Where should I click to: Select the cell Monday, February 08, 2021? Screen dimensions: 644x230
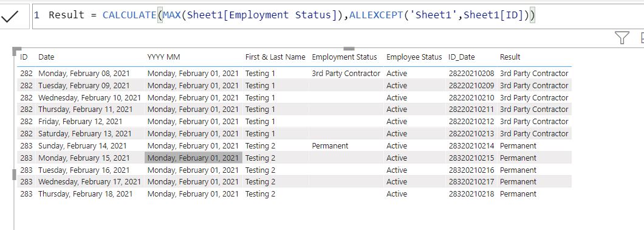(x=84, y=74)
